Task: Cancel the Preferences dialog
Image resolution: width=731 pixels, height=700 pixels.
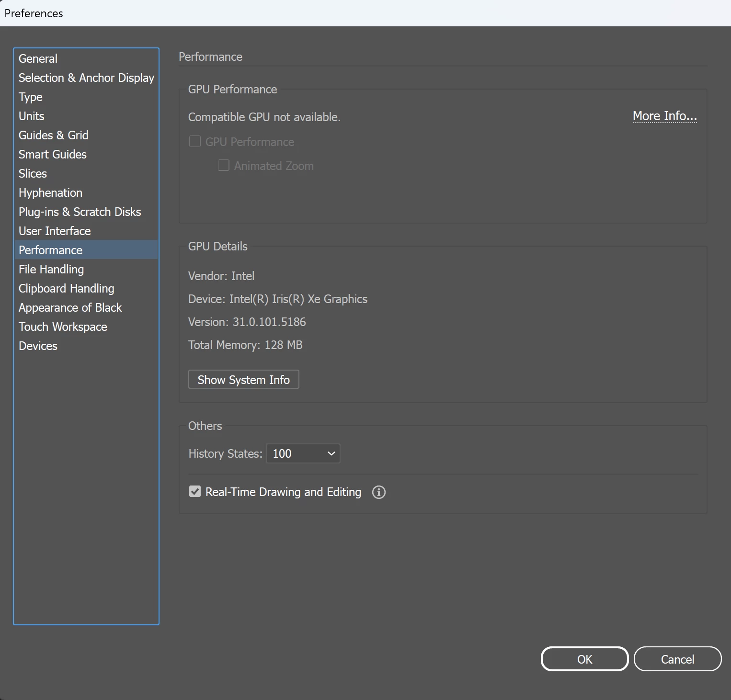Action: pos(678,659)
